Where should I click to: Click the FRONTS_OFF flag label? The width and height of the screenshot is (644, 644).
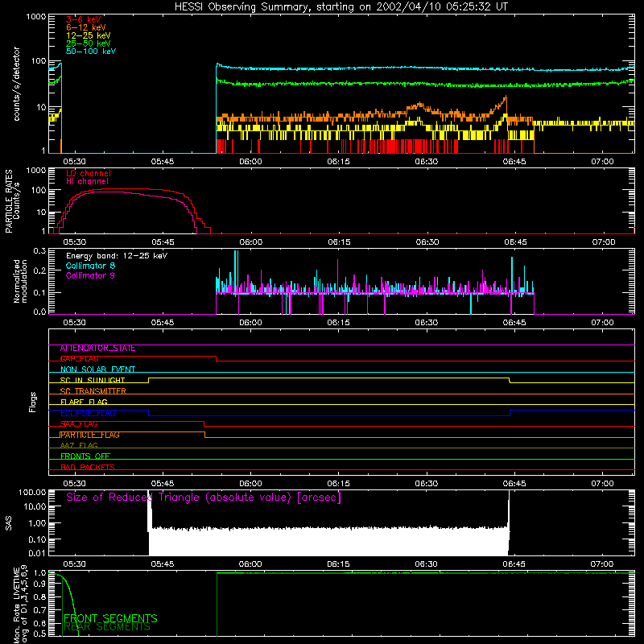[85, 456]
